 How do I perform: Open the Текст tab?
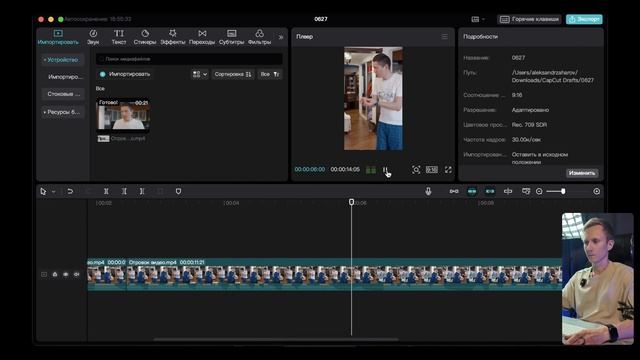click(119, 37)
